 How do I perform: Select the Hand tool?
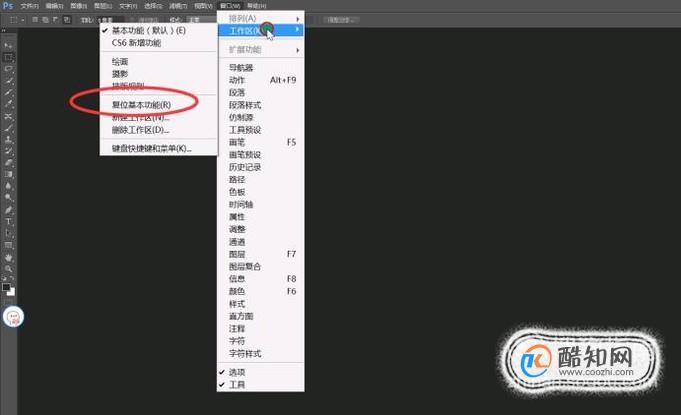8,257
